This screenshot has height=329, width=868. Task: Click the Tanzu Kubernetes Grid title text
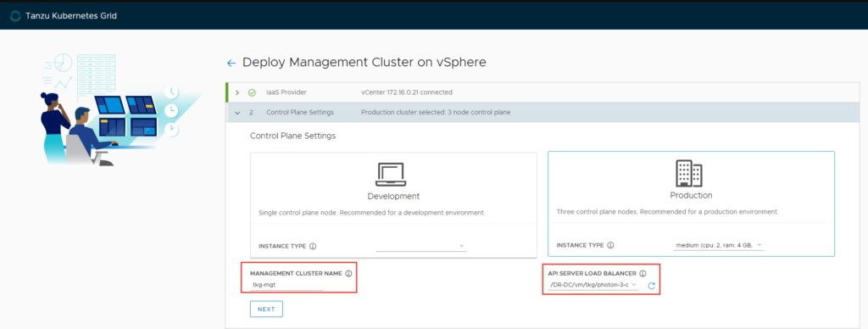71,15
